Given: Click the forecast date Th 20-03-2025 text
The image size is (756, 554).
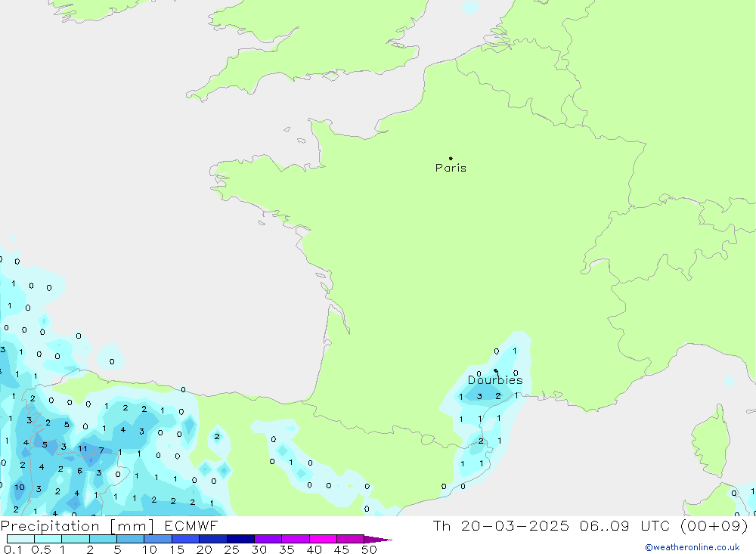Looking at the screenshot, I should pos(500,525).
